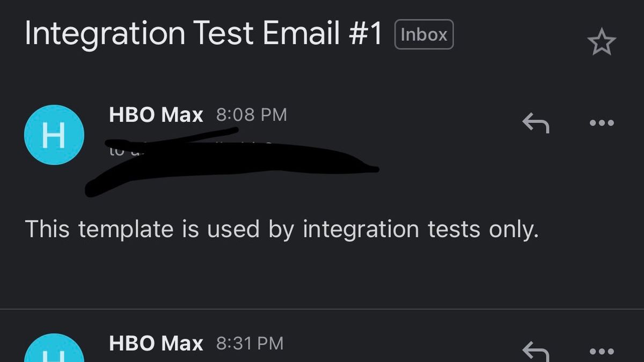Open more options for 8:31 PM message

(601, 352)
